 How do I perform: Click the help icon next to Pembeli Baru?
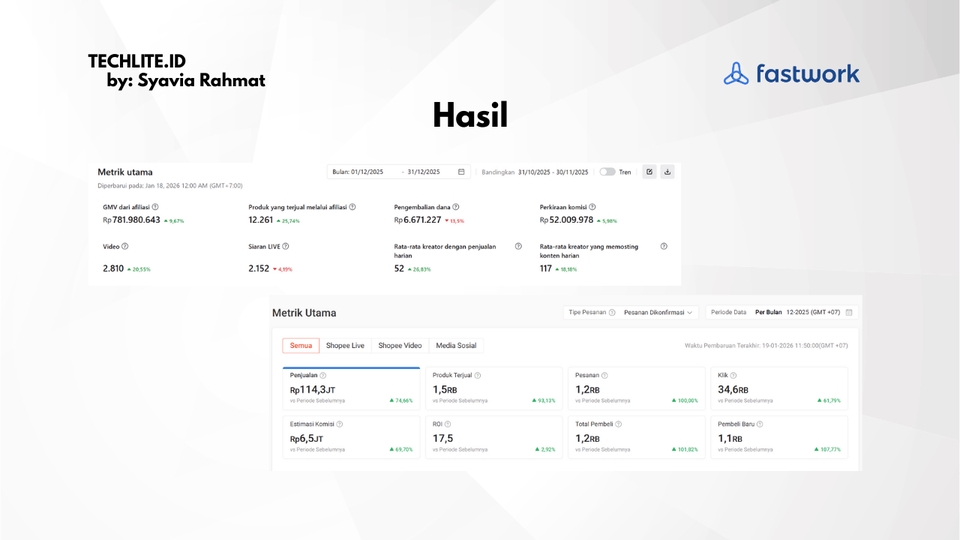pyautogui.click(x=760, y=424)
